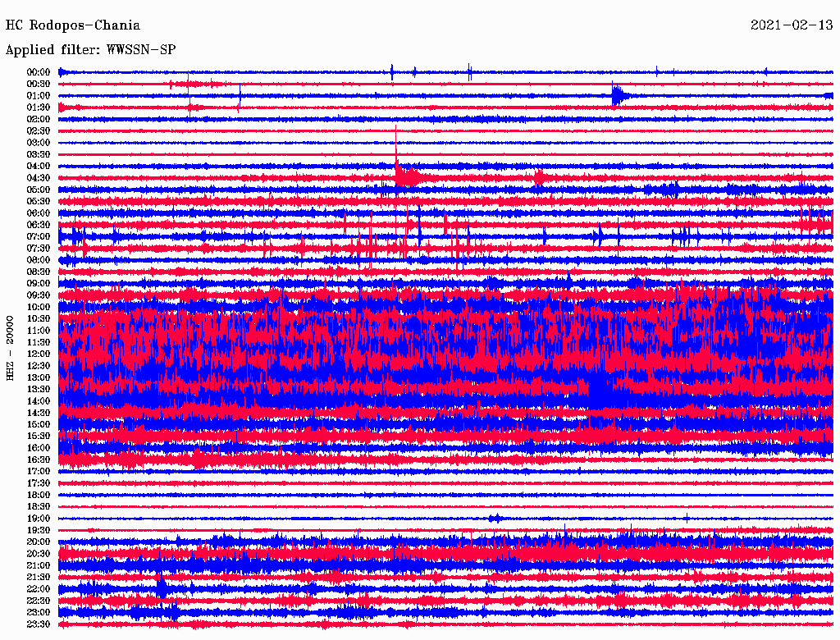This screenshot has width=840, height=640.
Task: Select the 23:30 time label
Action: point(39,624)
